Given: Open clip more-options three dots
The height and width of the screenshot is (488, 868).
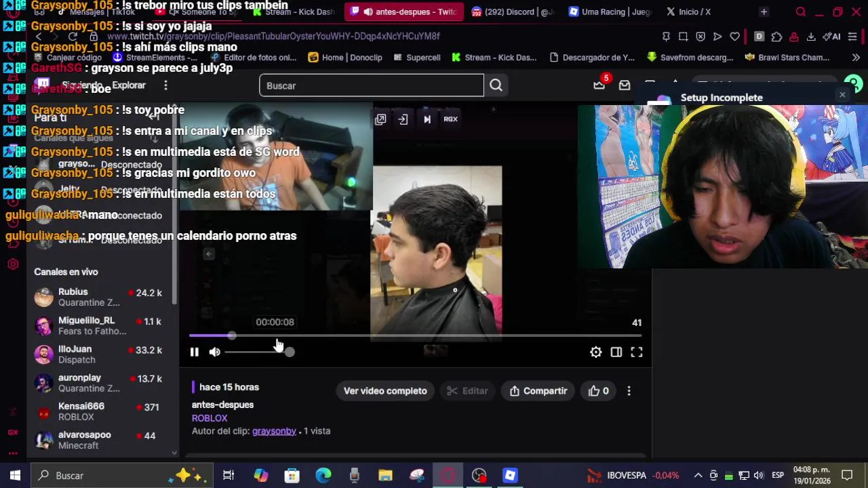Looking at the screenshot, I should [x=629, y=390].
